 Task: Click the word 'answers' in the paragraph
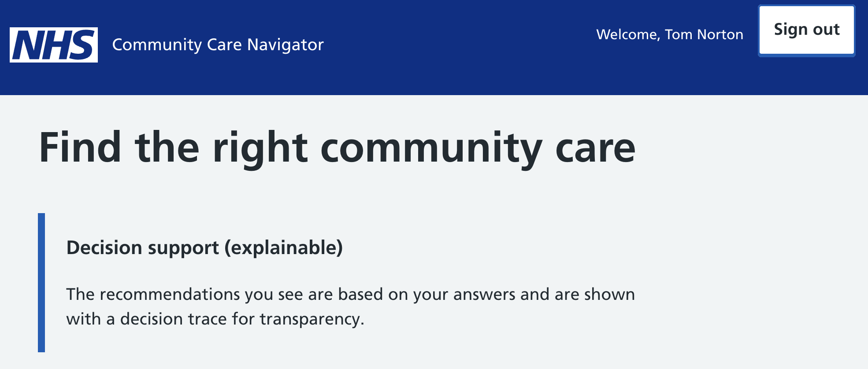[x=484, y=294]
